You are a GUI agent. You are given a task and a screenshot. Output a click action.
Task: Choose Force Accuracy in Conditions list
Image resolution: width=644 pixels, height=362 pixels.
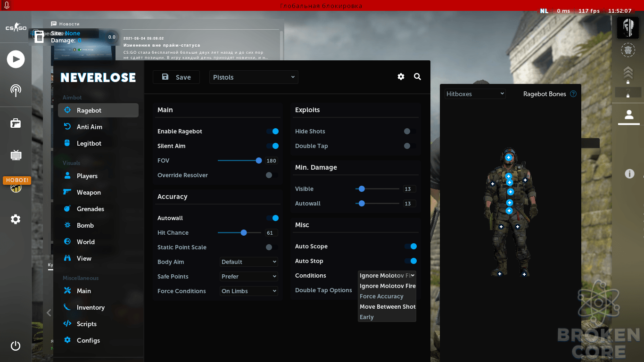pyautogui.click(x=387, y=296)
